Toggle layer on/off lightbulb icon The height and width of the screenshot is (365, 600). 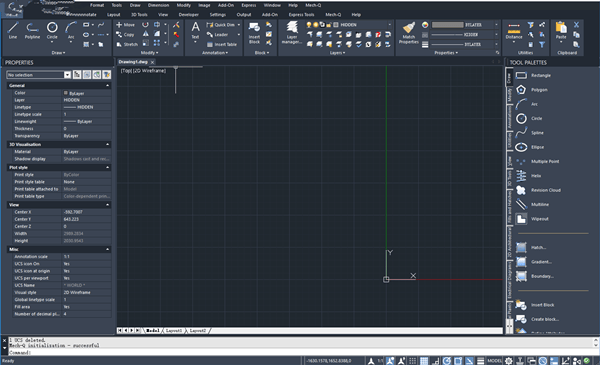point(309,25)
